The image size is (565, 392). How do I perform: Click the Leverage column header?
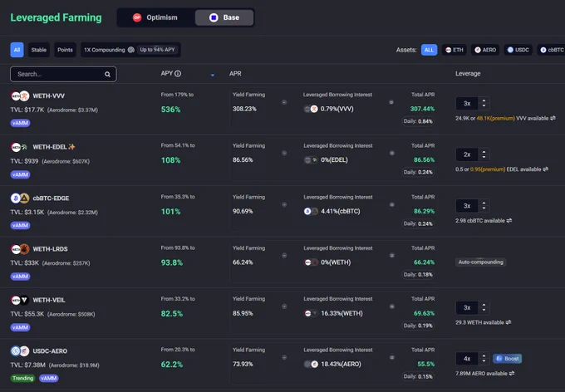468,73
